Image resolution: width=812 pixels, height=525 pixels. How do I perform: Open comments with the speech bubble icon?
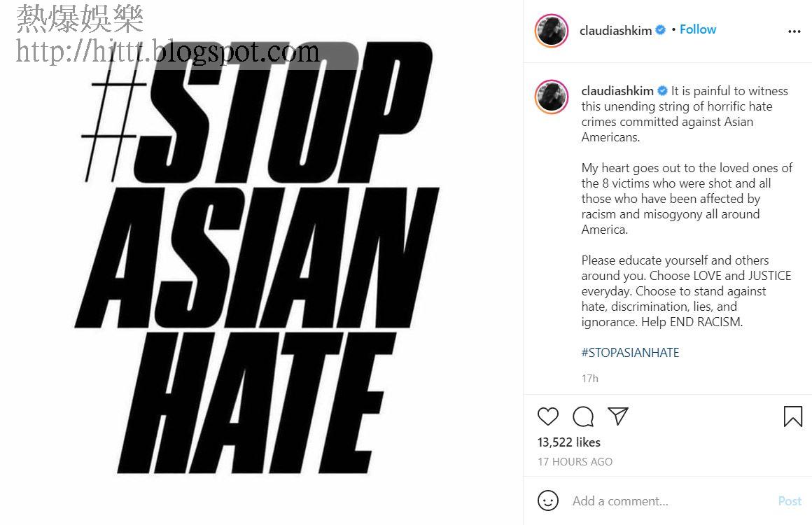coord(583,416)
